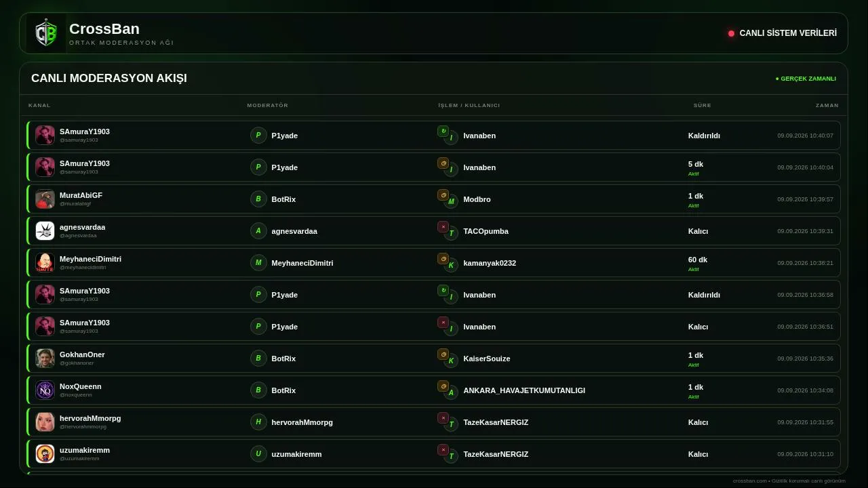Click the SÜRE column header

click(703, 105)
